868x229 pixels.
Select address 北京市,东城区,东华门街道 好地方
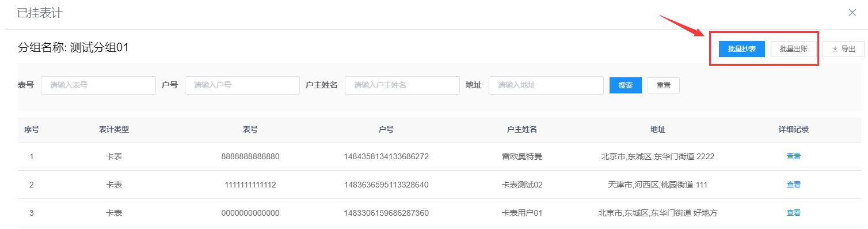click(658, 213)
